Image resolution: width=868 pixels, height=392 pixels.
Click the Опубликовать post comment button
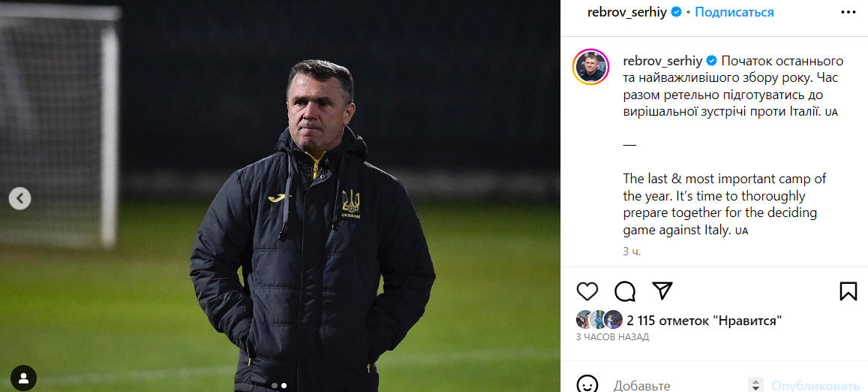coord(815,385)
